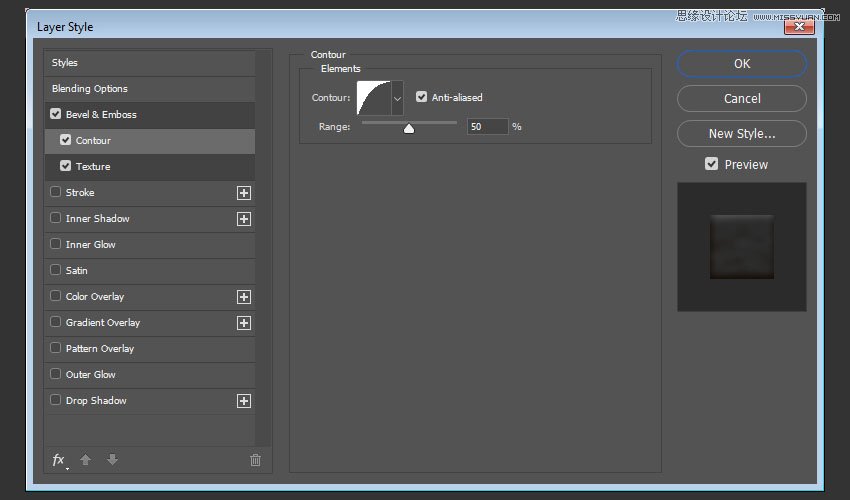
Task: Open the Contour picker dropdown arrow
Action: pyautogui.click(x=397, y=98)
